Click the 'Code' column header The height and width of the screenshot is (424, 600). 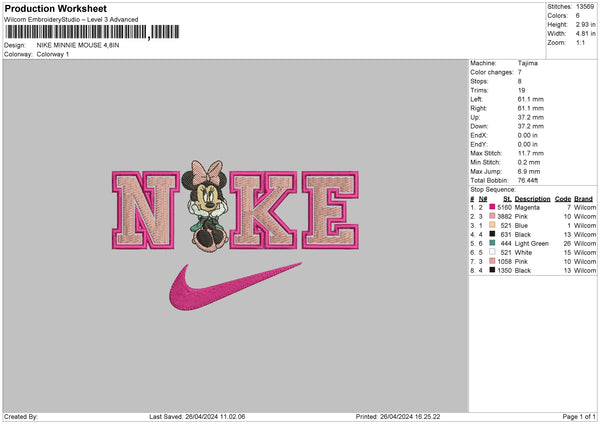click(x=563, y=199)
